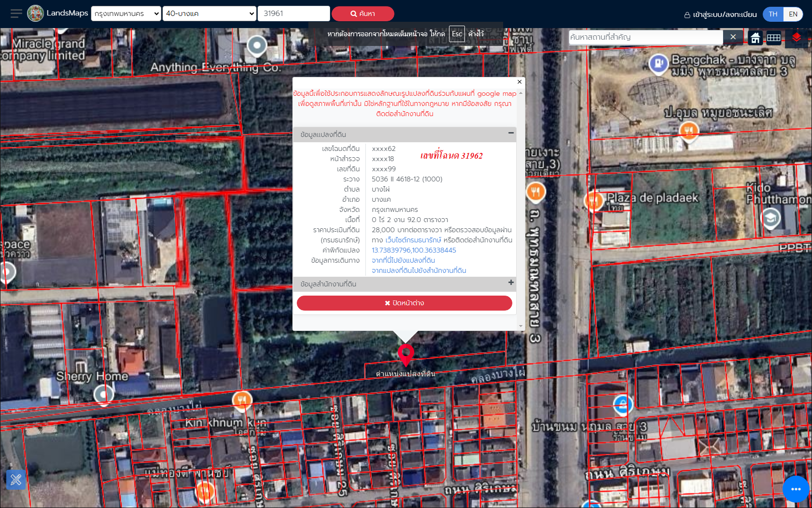812x508 pixels.
Task: Open the hamburger menu beside the LandsMaps logo
Action: tap(16, 14)
